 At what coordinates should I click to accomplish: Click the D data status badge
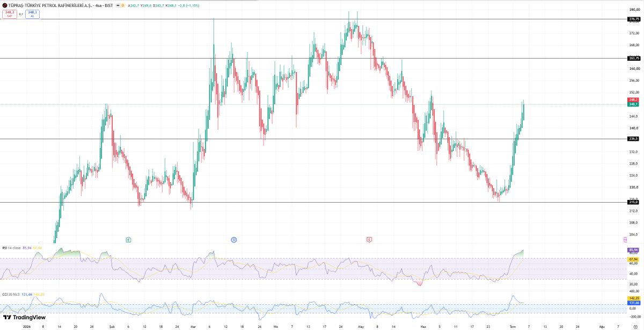(x=123, y=5)
